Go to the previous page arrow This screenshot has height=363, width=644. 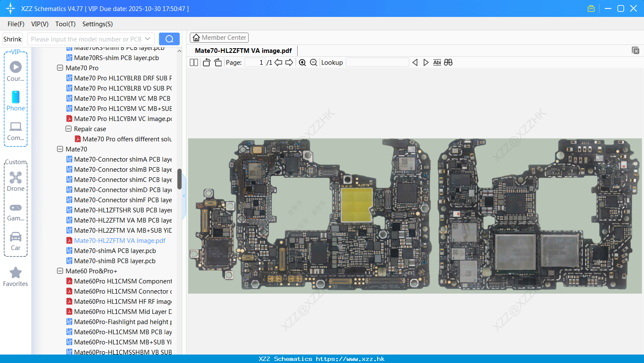point(278,63)
